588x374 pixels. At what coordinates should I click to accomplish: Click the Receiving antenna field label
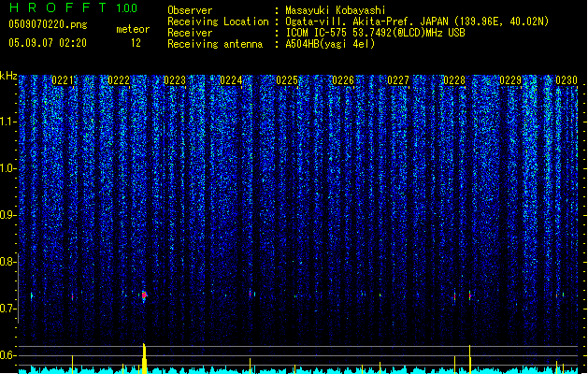pyautogui.click(x=215, y=44)
